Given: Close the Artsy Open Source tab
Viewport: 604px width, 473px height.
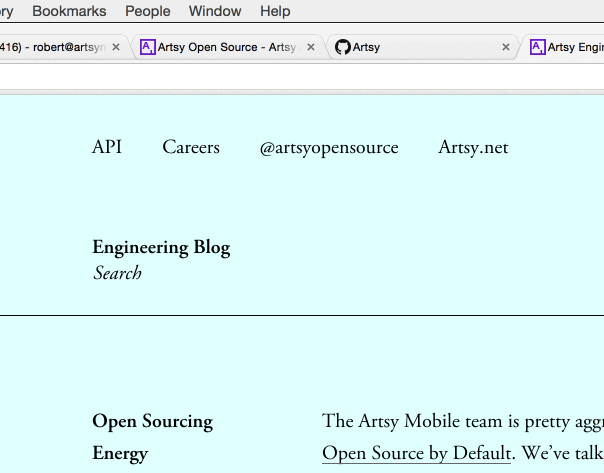Looking at the screenshot, I should [x=311, y=47].
